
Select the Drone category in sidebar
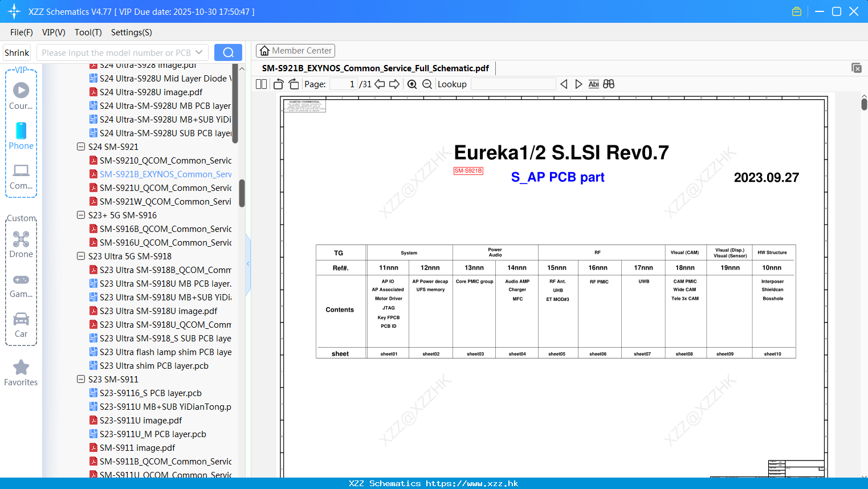[x=21, y=244]
